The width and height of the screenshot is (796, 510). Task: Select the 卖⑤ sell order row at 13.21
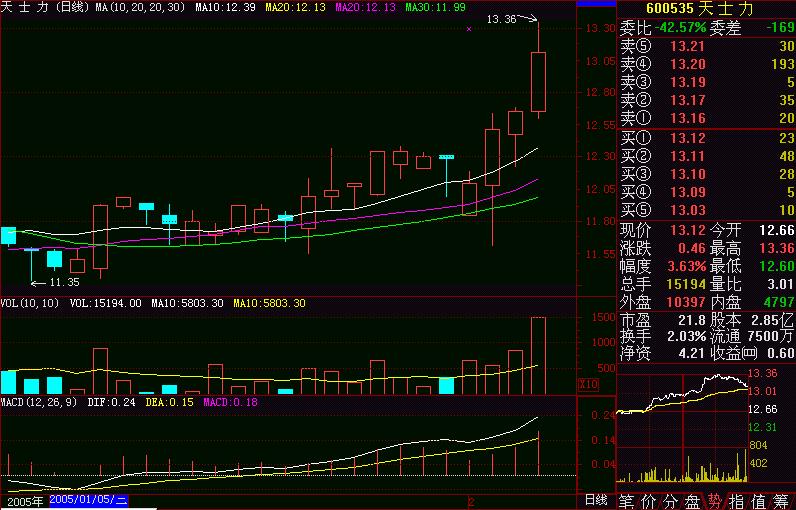706,46
